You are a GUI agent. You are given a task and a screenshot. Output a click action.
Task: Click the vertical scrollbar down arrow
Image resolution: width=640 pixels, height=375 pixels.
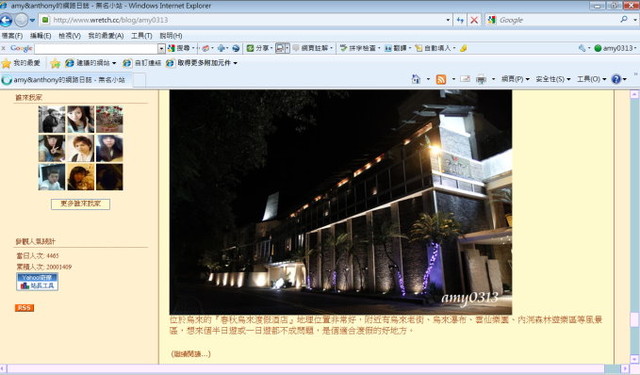click(x=634, y=359)
